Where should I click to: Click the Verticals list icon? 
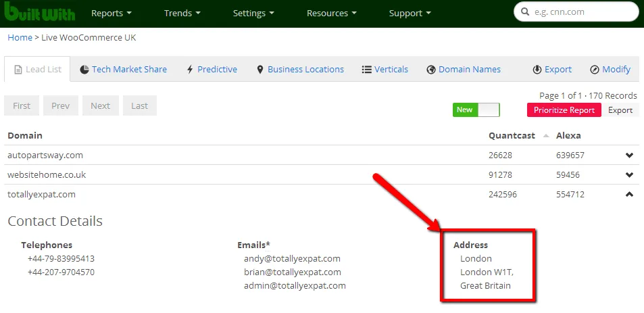tap(367, 70)
